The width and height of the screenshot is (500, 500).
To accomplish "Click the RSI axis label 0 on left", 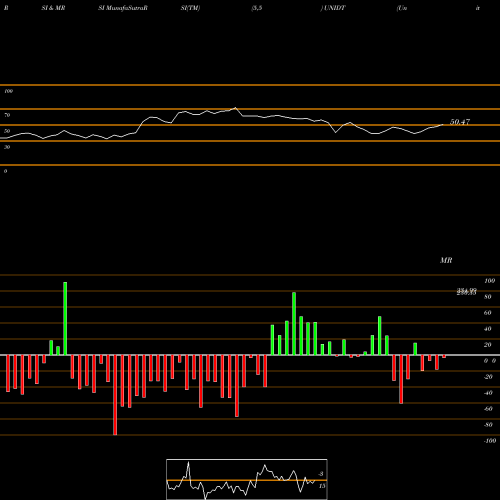I will tap(5, 171).
